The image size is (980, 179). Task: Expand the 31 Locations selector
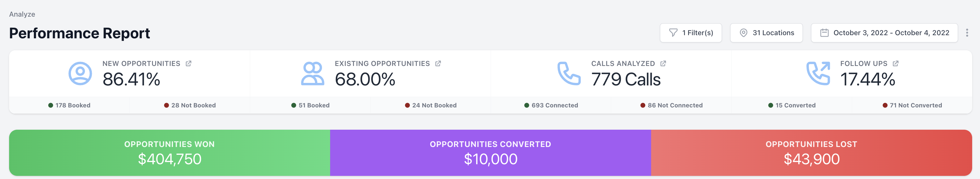[766, 33]
